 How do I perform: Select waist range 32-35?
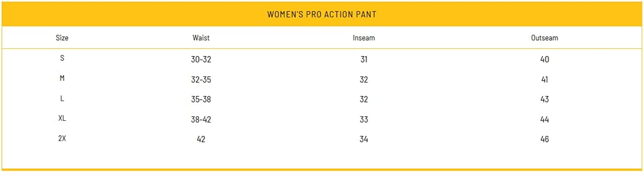(201, 80)
